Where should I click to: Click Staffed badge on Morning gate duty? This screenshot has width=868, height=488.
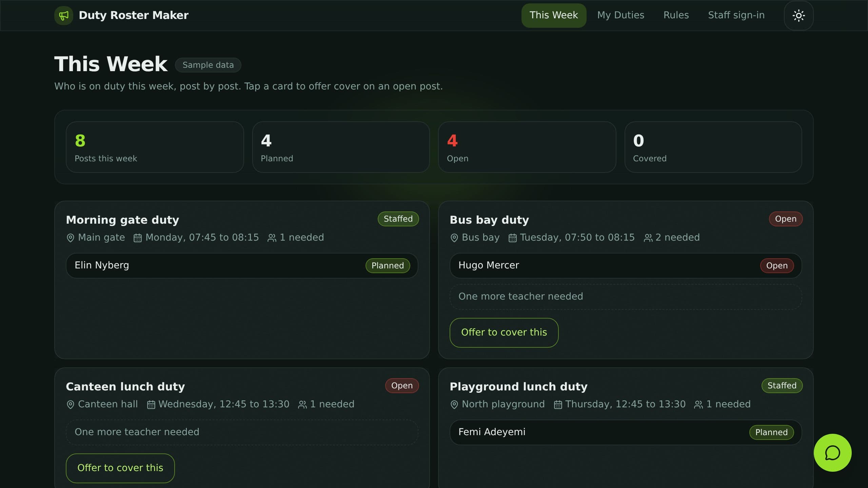[x=398, y=219]
